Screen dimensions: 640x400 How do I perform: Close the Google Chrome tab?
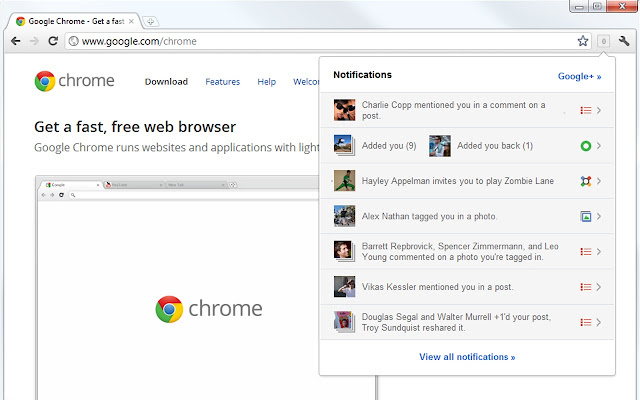click(131, 21)
